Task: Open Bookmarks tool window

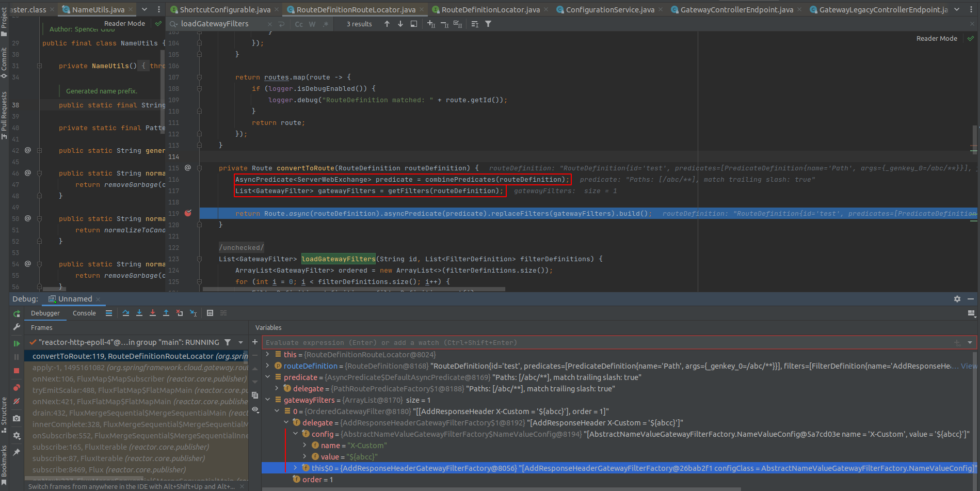Action: coord(4,465)
